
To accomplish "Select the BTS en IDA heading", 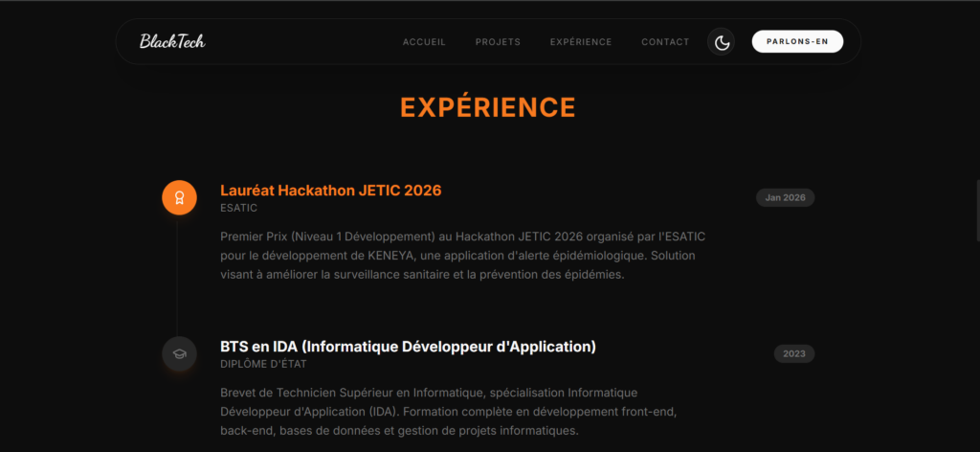I will tap(408, 347).
